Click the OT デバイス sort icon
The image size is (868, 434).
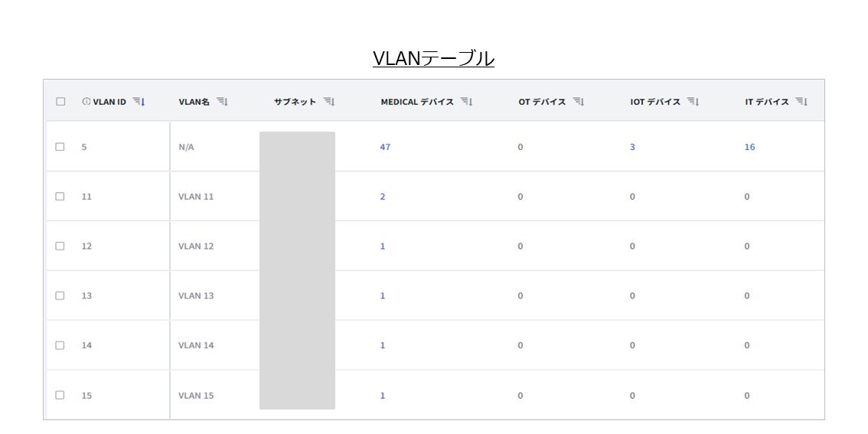point(579,102)
